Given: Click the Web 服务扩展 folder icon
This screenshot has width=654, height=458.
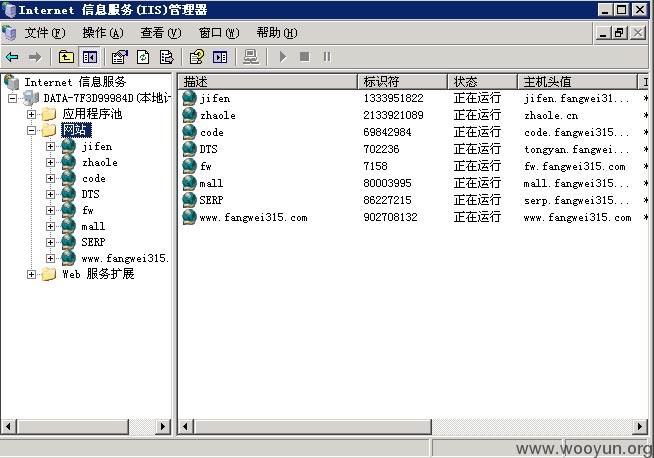Looking at the screenshot, I should [49, 274].
